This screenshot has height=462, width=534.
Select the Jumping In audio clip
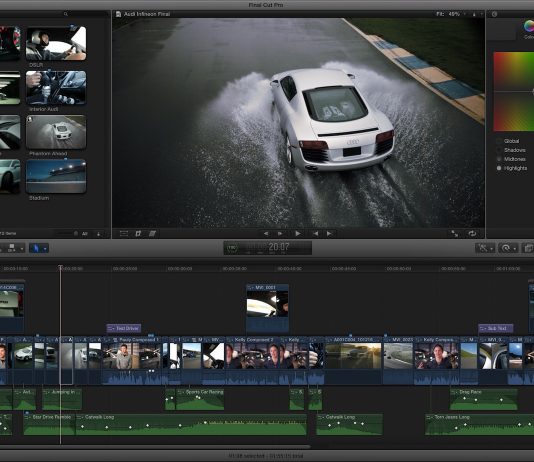[x=62, y=399]
